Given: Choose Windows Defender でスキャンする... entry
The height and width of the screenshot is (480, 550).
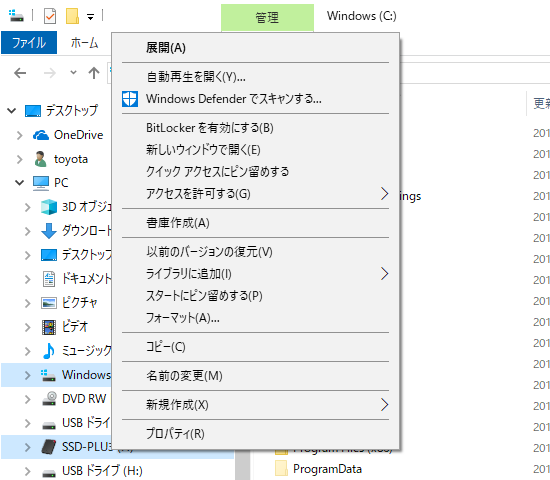Looking at the screenshot, I should [255, 99].
